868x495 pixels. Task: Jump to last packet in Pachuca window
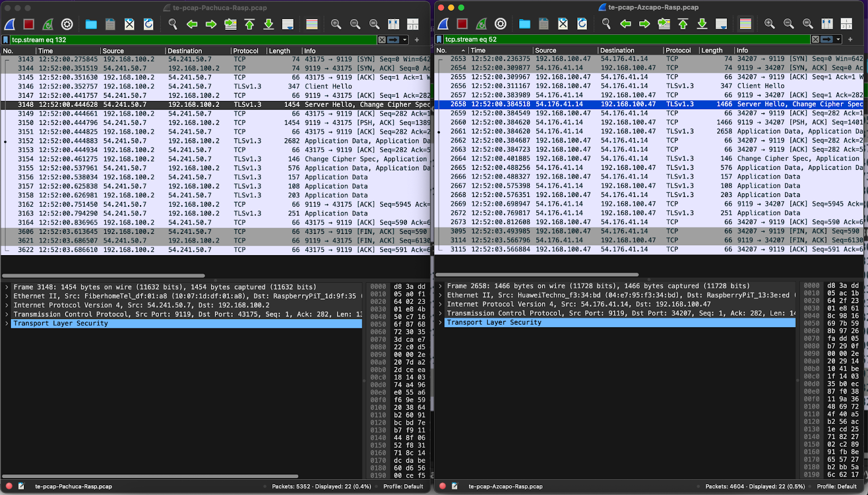[269, 24]
